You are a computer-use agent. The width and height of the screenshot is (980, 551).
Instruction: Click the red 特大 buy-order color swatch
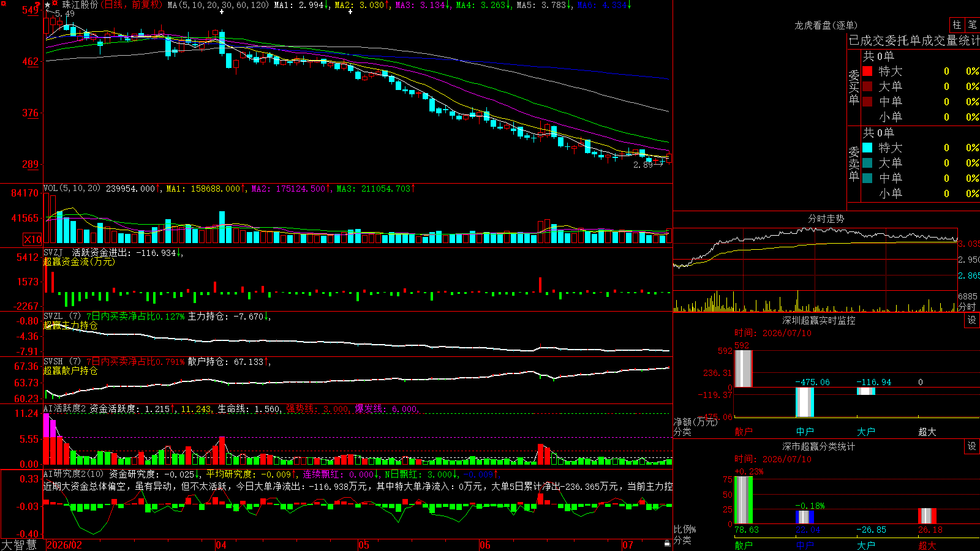867,71
